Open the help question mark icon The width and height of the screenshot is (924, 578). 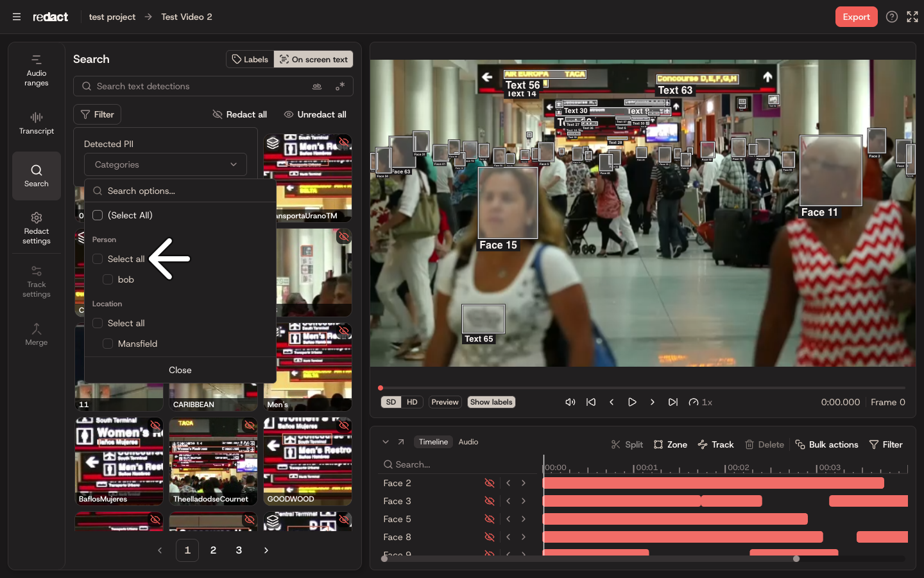click(x=892, y=17)
